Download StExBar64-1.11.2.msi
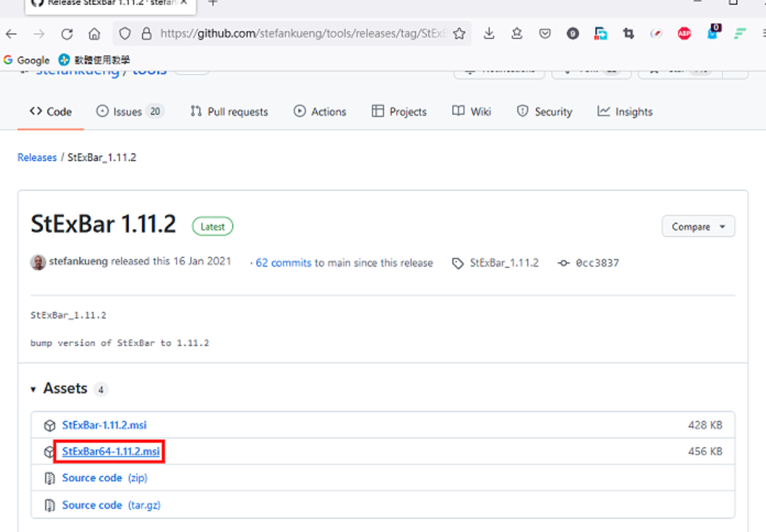Image resolution: width=766 pixels, height=532 pixels. (x=111, y=451)
